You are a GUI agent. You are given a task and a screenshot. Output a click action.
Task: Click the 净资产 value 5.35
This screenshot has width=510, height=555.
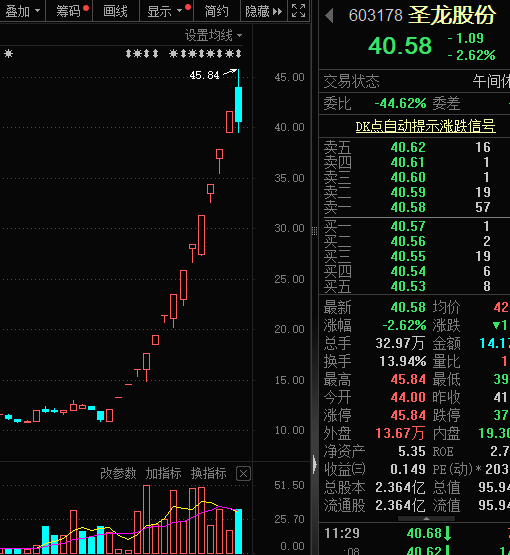point(412,451)
